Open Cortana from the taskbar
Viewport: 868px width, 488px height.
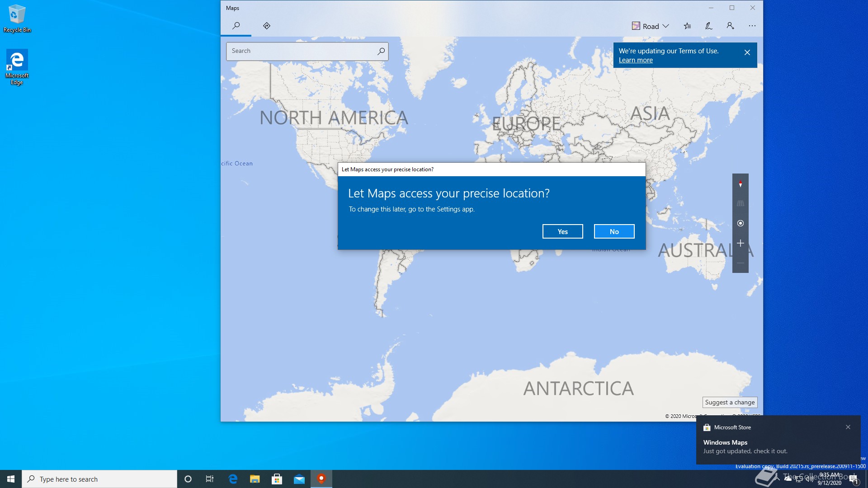point(188,479)
